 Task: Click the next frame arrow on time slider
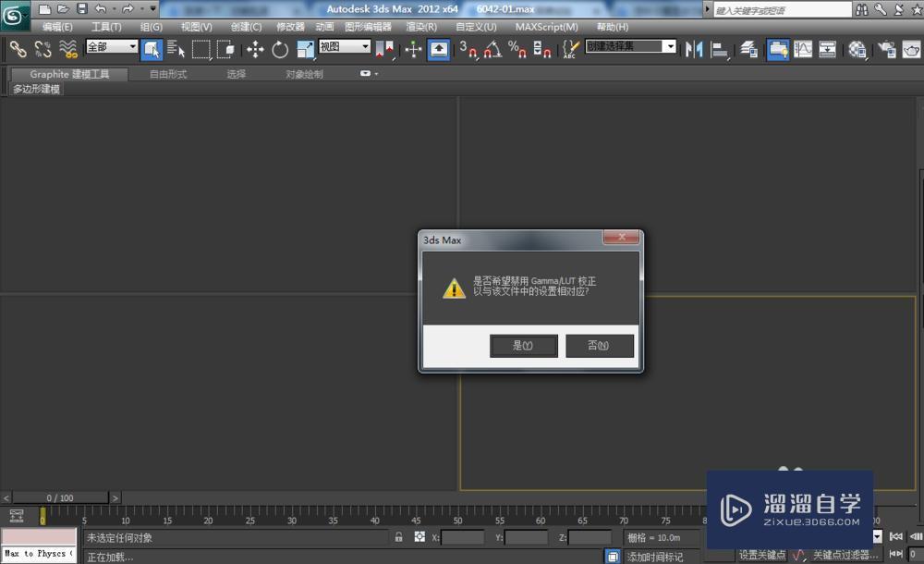pos(115,498)
